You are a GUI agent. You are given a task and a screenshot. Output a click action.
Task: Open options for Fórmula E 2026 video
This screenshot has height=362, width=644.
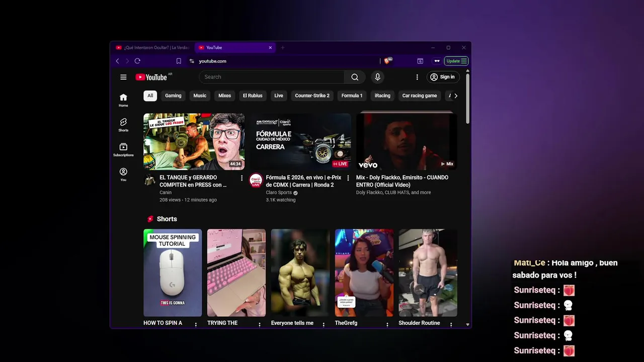(348, 178)
